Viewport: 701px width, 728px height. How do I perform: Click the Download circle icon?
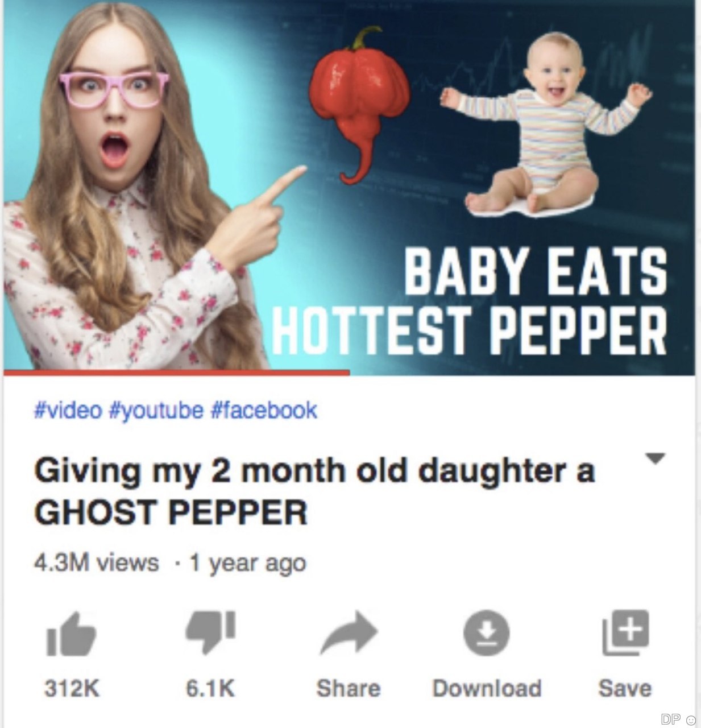coord(486,634)
